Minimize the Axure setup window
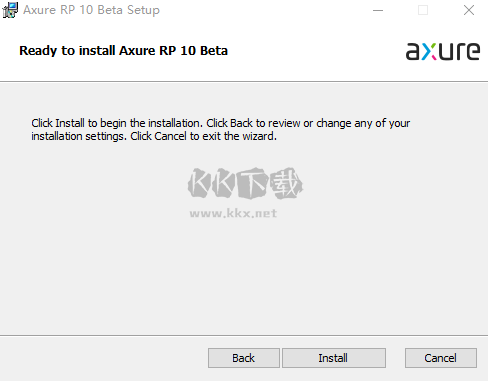Viewport: 488px width, 381px height. [x=378, y=10]
